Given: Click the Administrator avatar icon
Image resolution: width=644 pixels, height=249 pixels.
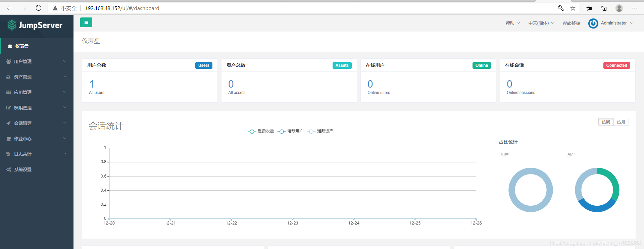Looking at the screenshot, I should (x=593, y=23).
